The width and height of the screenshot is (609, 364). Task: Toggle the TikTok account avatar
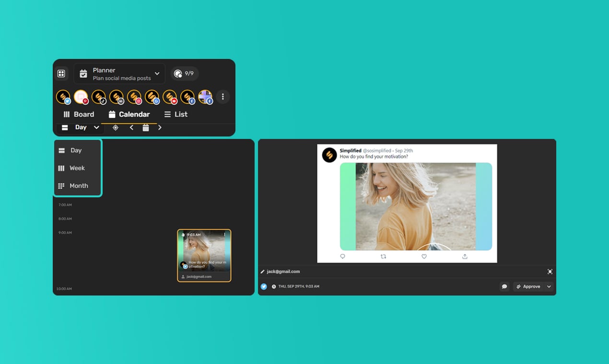(98, 97)
